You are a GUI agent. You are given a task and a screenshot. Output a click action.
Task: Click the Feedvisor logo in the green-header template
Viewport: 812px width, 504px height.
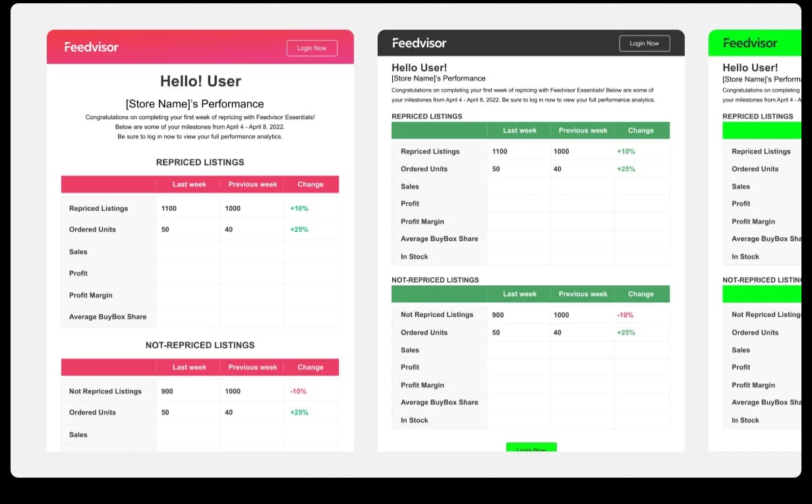click(x=750, y=43)
